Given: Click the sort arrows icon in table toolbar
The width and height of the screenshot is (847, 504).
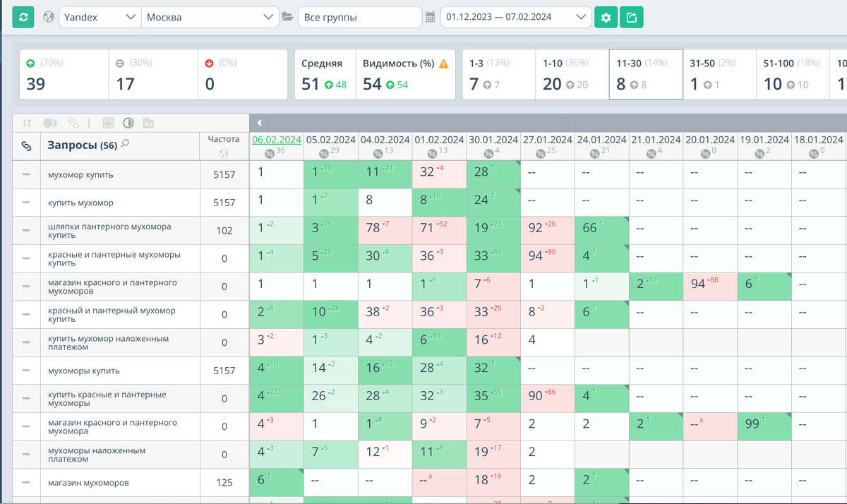Looking at the screenshot, I should pyautogui.click(x=28, y=122).
